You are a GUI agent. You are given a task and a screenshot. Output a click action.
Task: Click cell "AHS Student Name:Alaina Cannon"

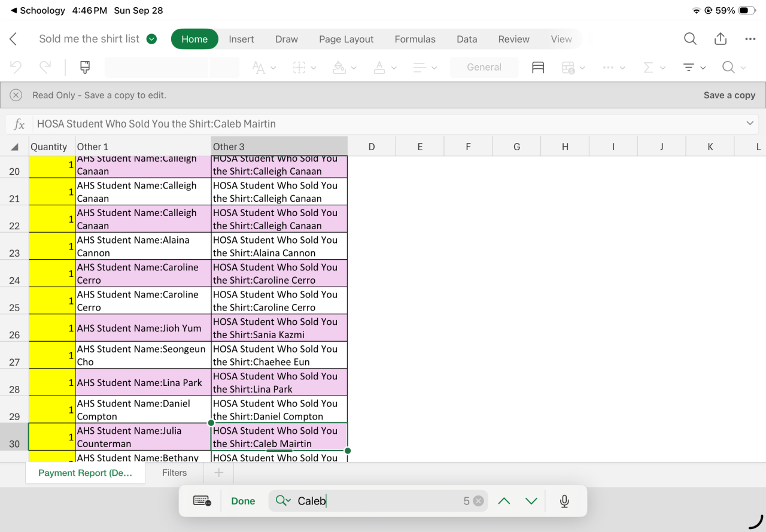click(x=144, y=246)
